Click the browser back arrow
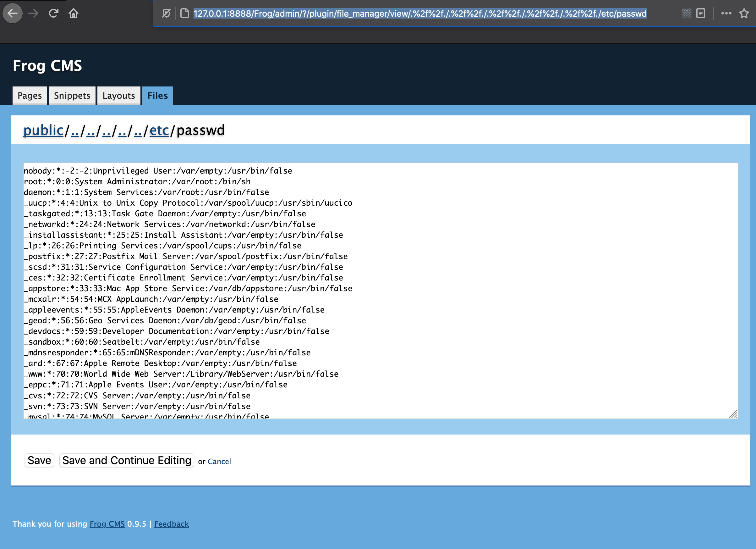 pos(12,13)
